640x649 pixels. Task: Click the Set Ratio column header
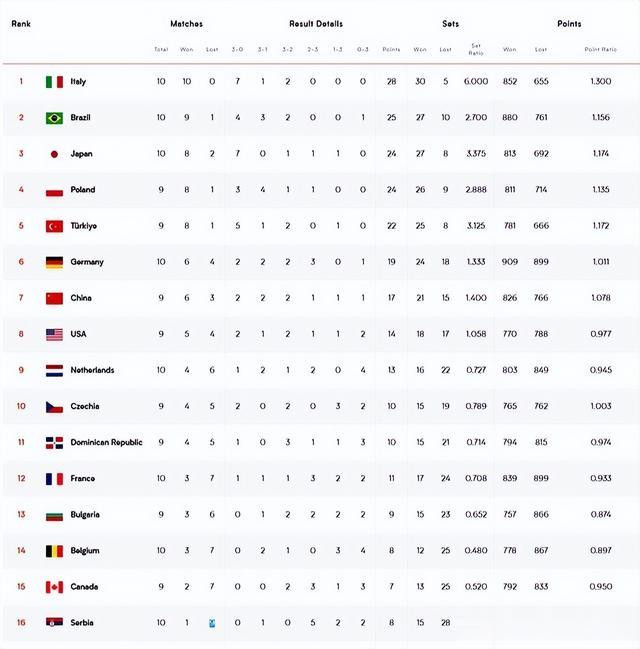click(476, 48)
